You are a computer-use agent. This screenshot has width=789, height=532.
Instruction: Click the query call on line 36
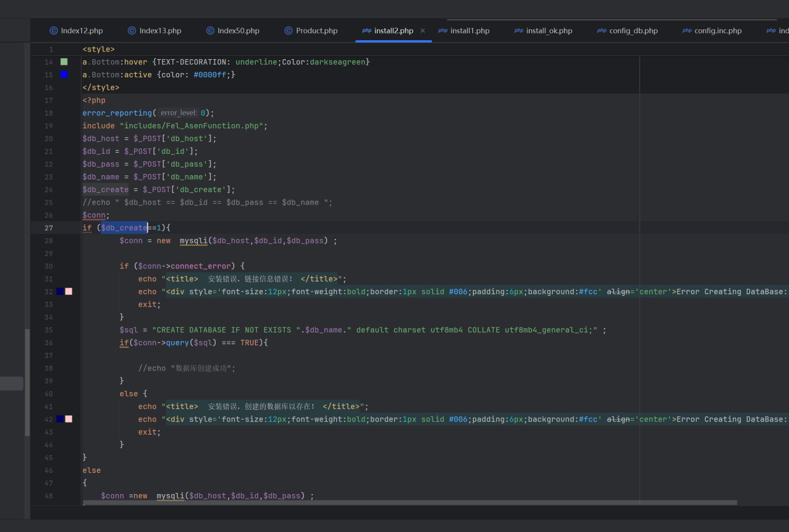[x=177, y=343]
